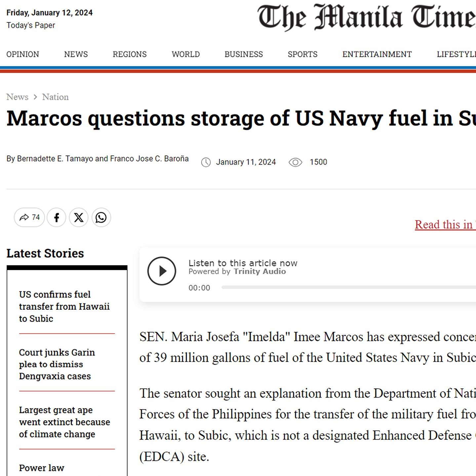Image resolution: width=476 pixels, height=476 pixels.
Task: Click the Nation breadcrumb link
Action: 55,97
